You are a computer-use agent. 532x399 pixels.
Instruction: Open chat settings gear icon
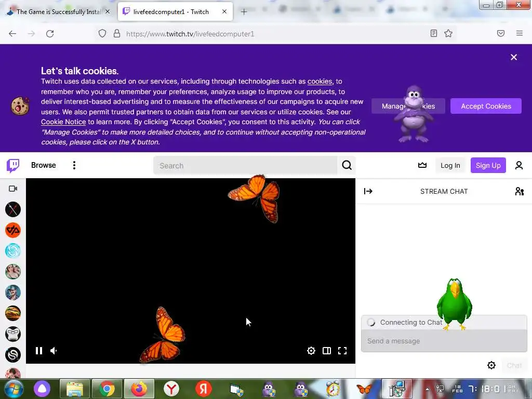[491, 365]
